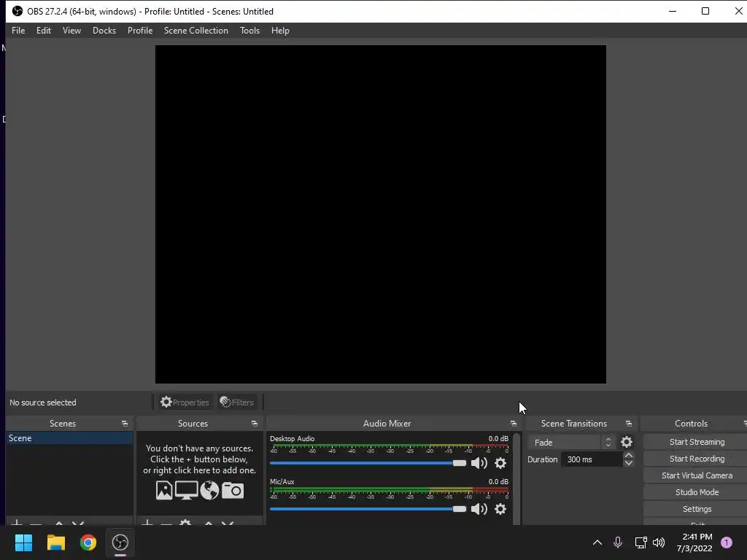Click the Duration 300 ms field
Viewport: 747px width, 560px height.
(x=592, y=459)
